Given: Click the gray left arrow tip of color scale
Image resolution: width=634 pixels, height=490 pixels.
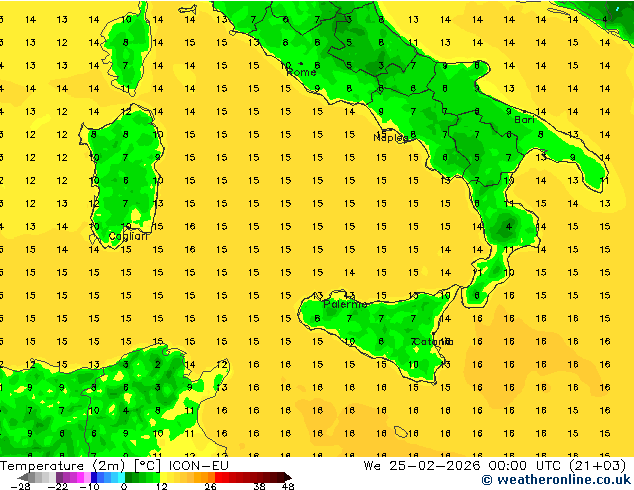Looking at the screenshot, I should tap(22, 477).
